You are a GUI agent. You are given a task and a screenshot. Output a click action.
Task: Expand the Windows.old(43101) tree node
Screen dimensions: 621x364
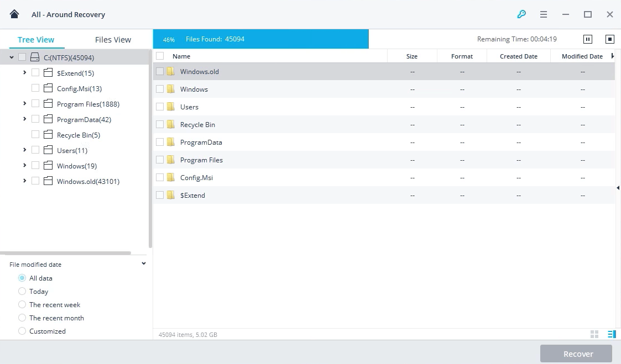pos(25,181)
